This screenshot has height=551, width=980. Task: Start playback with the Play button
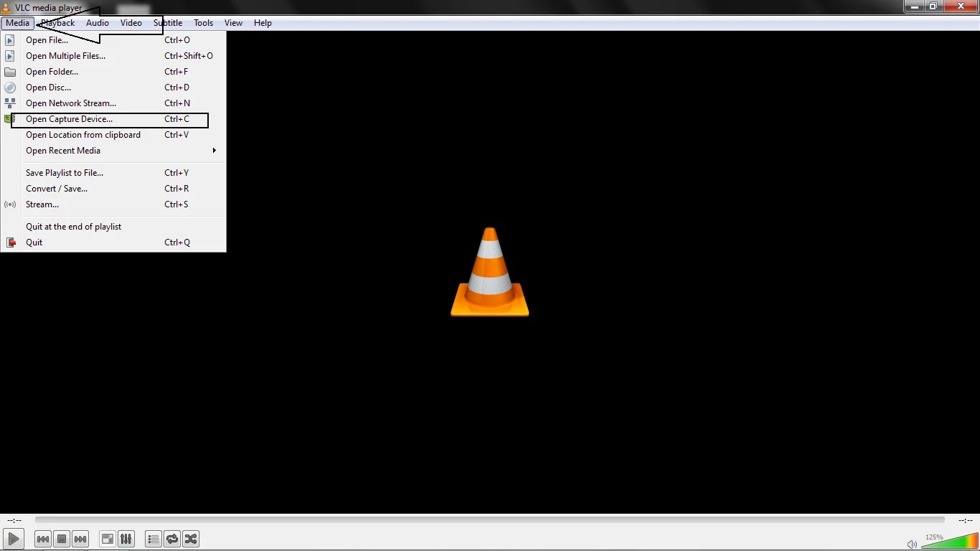[13, 539]
